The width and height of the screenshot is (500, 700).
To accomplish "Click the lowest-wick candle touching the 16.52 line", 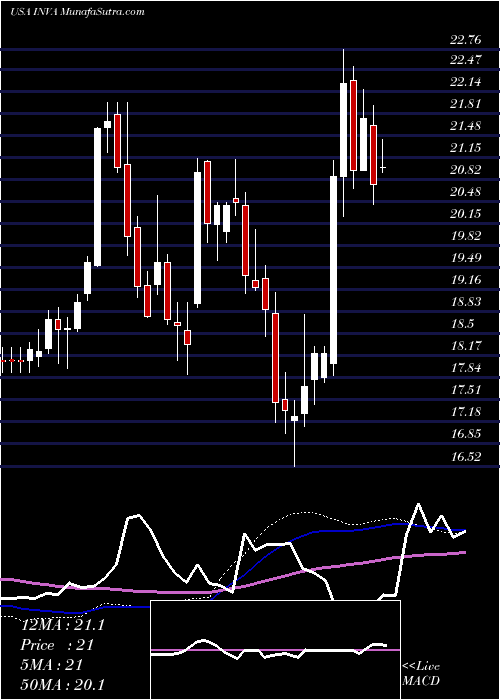I will click(295, 419).
